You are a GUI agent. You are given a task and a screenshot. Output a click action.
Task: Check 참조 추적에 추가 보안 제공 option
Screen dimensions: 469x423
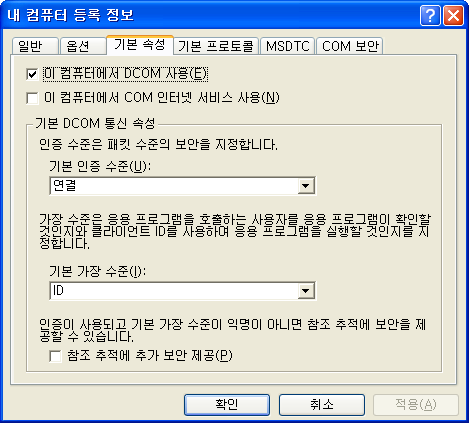[56, 356]
